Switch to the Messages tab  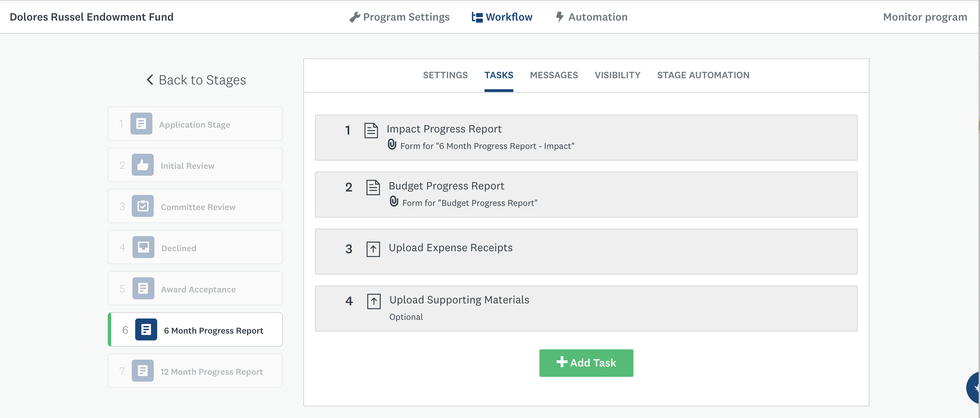tap(553, 75)
